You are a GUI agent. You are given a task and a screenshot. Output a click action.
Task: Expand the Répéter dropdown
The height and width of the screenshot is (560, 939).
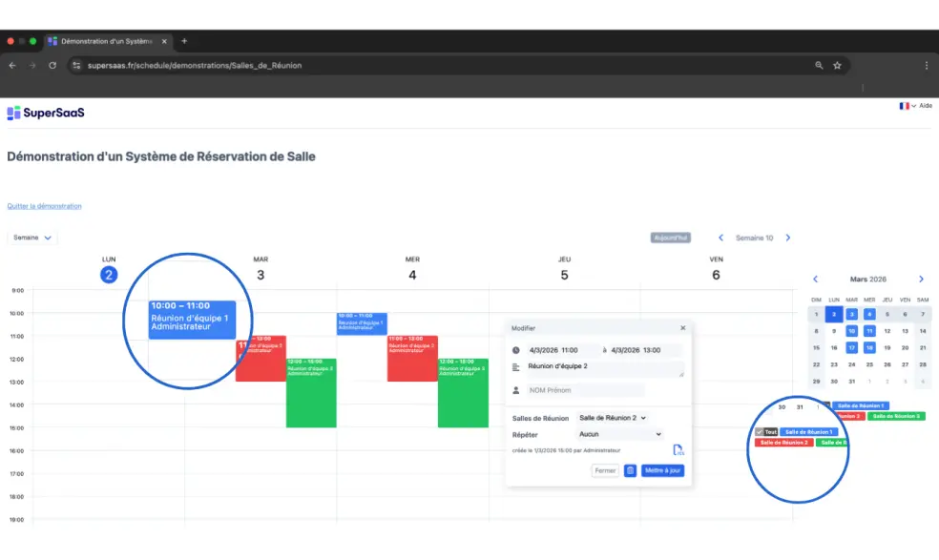coord(619,434)
